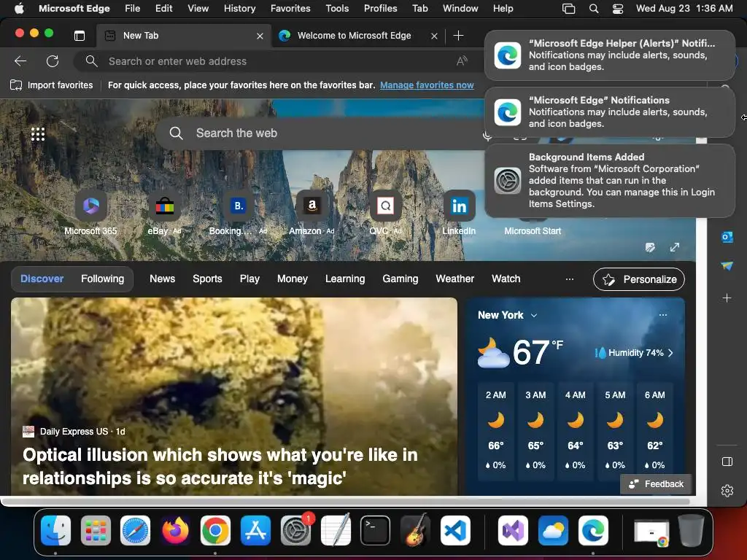Open sidebar settings gear
The width and height of the screenshot is (747, 560).
727,491
